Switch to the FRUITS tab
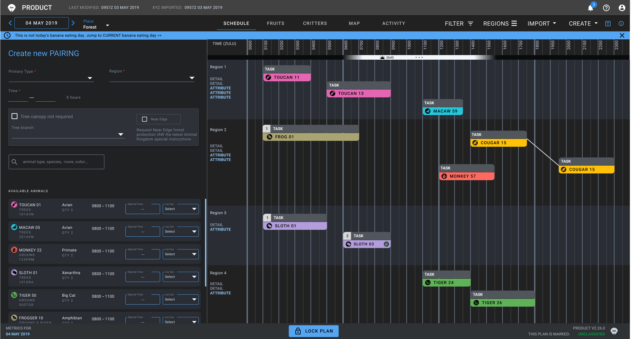The width and height of the screenshot is (644, 339). [x=275, y=23]
